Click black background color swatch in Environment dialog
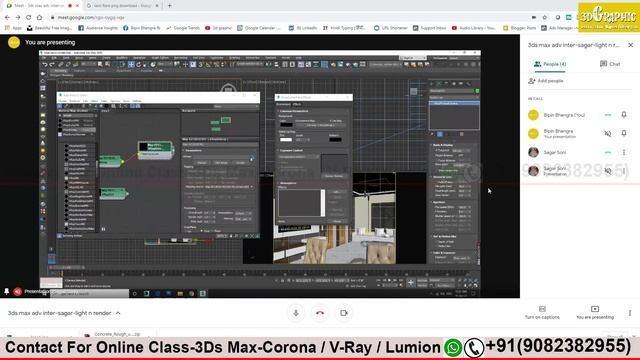The width and height of the screenshot is (640, 360). click(x=286, y=124)
